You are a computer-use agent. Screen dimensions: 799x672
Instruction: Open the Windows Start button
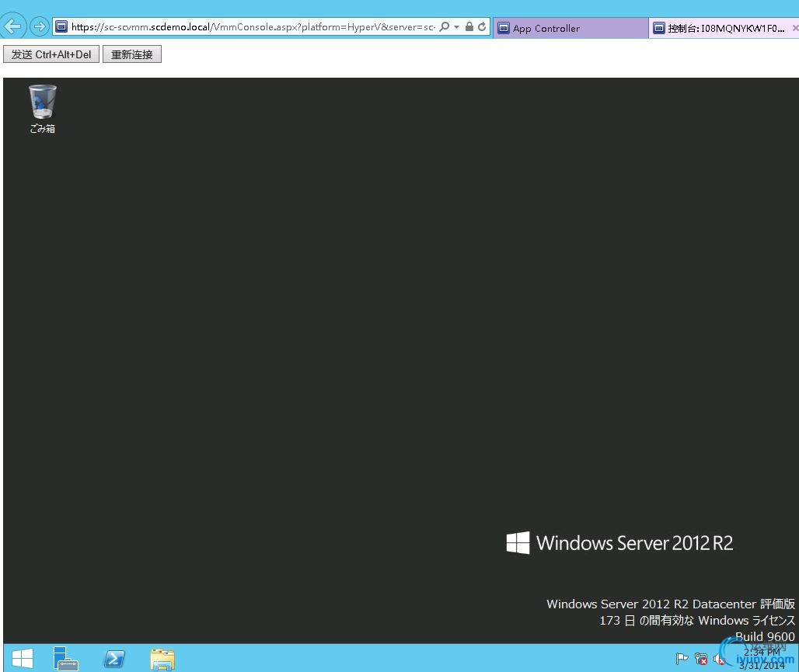tap(22, 659)
